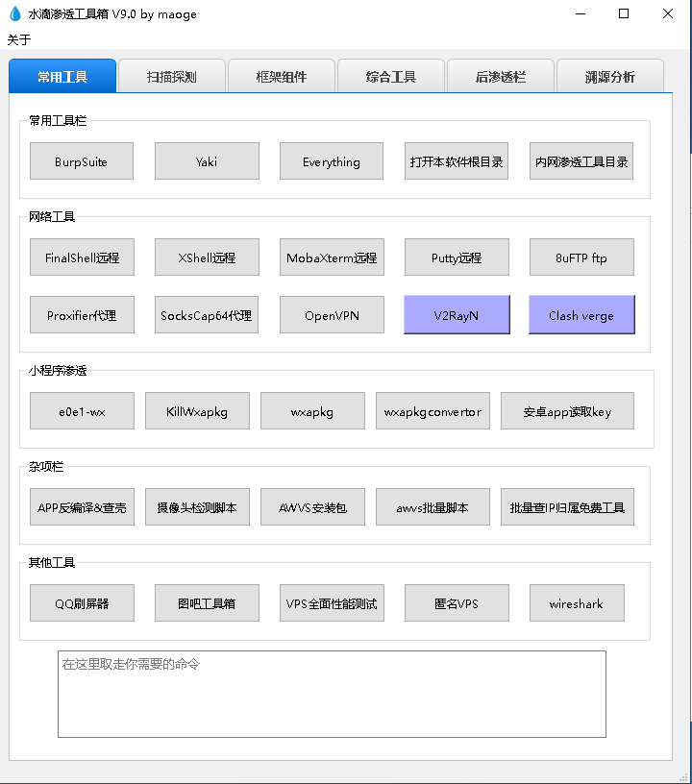Switch to the 框架组件 tab
The image size is (692, 784).
click(x=282, y=77)
